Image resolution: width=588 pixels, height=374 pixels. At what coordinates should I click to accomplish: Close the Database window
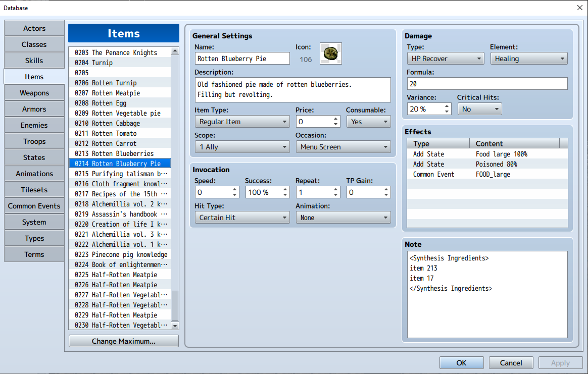tap(579, 8)
